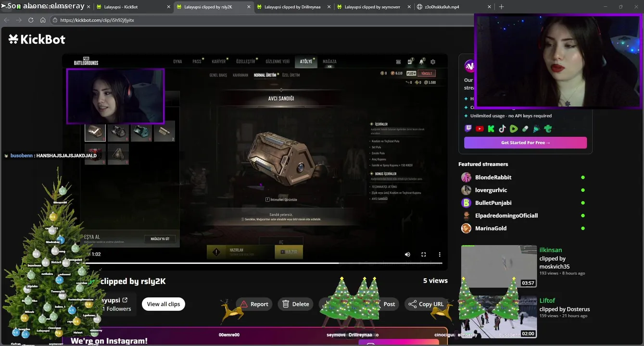Open BlondeRabbit's streamer page

coord(493,177)
